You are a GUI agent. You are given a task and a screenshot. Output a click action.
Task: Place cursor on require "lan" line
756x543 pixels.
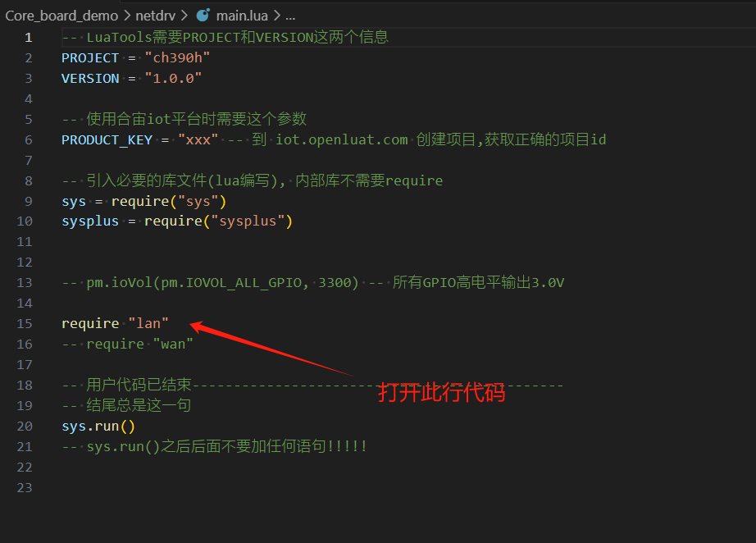[116, 323]
